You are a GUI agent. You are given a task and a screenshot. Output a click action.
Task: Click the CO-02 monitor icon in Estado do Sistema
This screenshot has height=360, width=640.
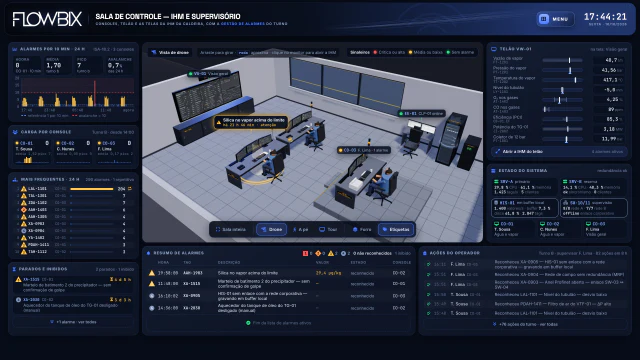(x=542, y=224)
